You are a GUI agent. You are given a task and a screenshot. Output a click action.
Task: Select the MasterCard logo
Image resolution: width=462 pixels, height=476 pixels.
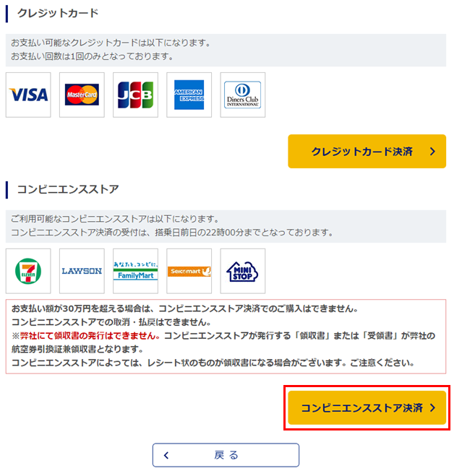tap(82, 95)
